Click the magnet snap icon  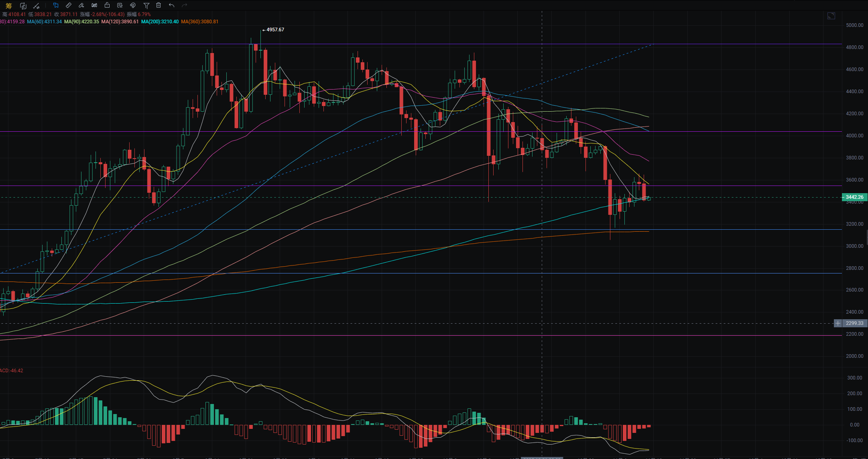pos(133,5)
